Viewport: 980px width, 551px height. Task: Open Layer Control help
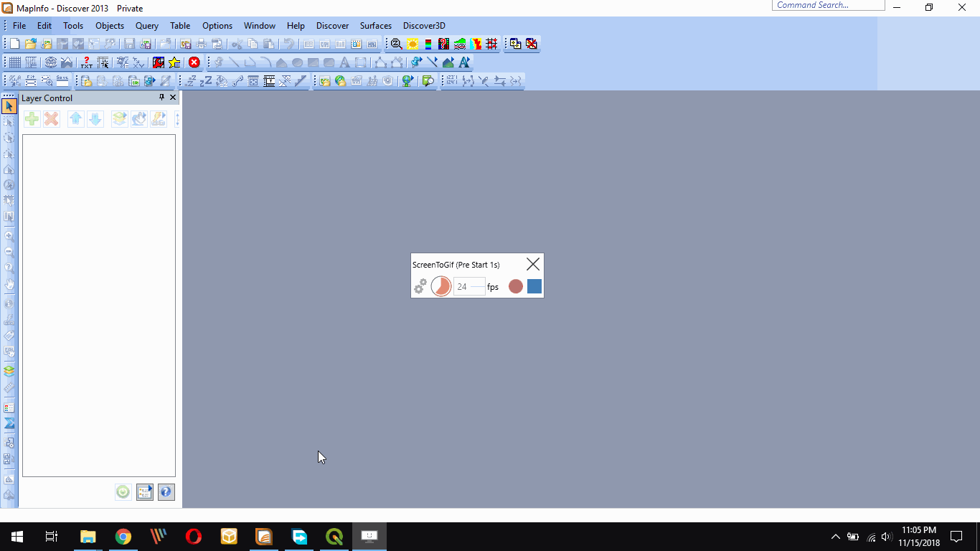tap(166, 492)
